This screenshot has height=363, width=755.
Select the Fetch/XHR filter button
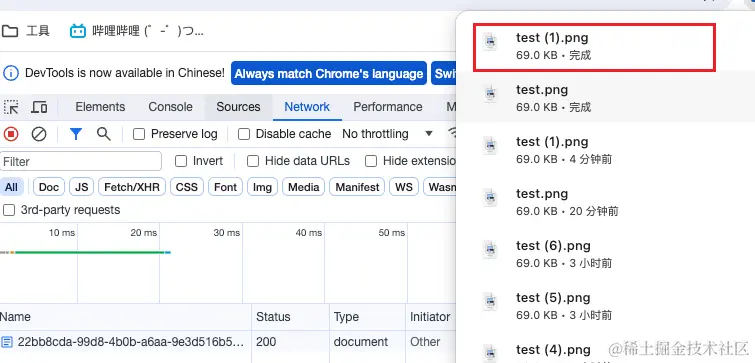pyautogui.click(x=132, y=187)
